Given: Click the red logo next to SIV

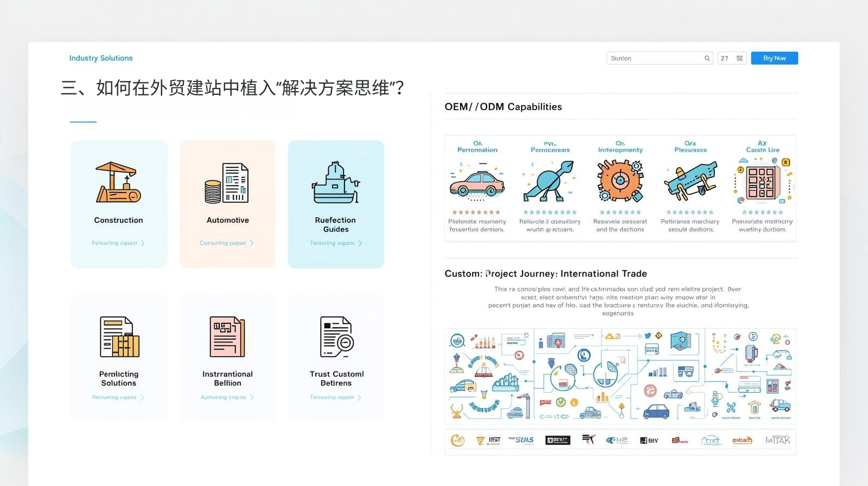Looking at the screenshot, I should 680,440.
